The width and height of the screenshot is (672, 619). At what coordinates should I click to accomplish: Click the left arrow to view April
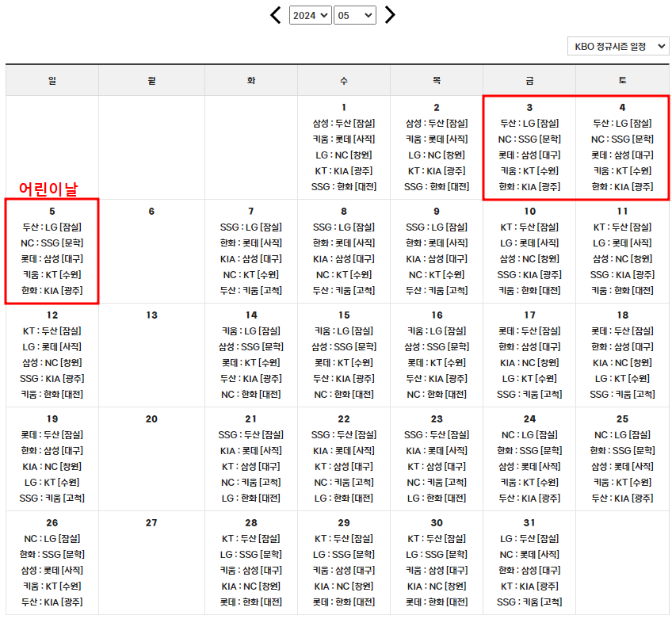(275, 14)
